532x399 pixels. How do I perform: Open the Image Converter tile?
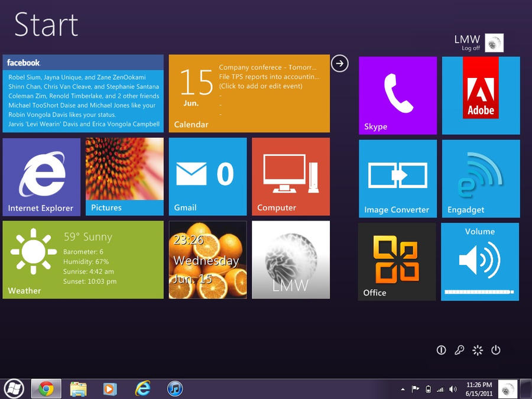click(398, 179)
